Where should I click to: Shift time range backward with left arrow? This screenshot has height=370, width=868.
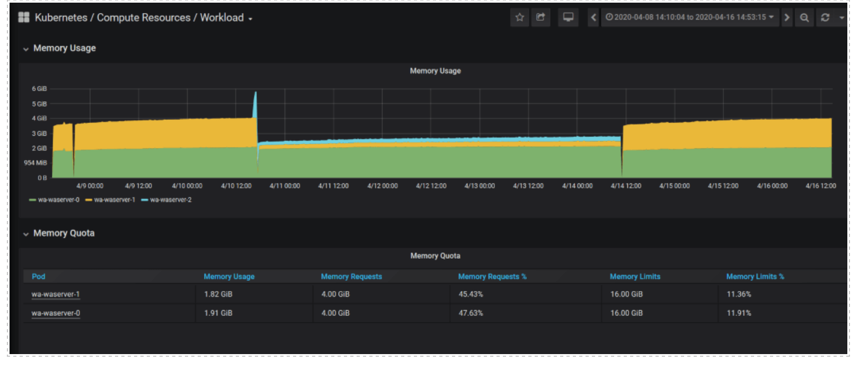click(594, 17)
